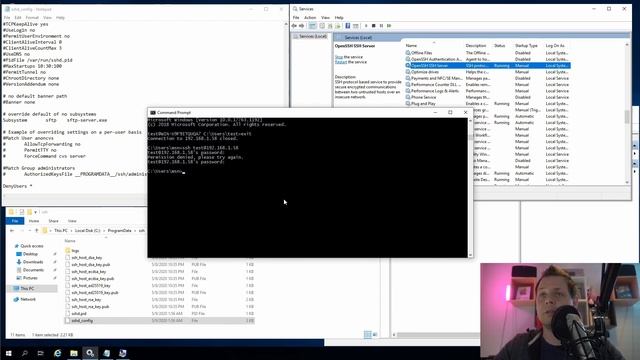Sort services by Status column header
The width and height of the screenshot is (640, 360).
point(500,46)
